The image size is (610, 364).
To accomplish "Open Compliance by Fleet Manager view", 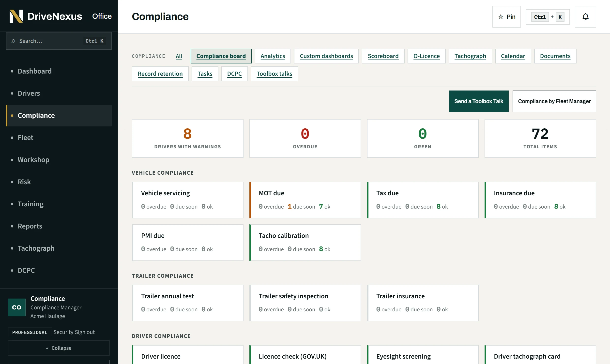I will click(554, 101).
